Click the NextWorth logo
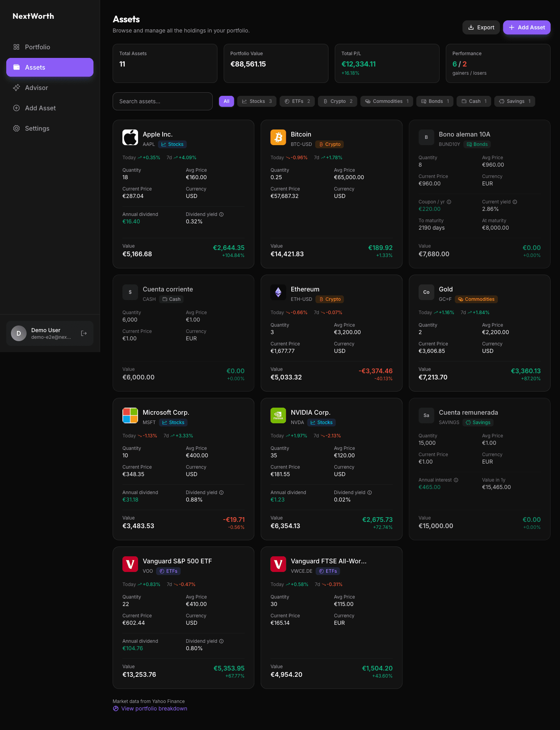Viewport: 560px width, 730px height. pos(33,16)
